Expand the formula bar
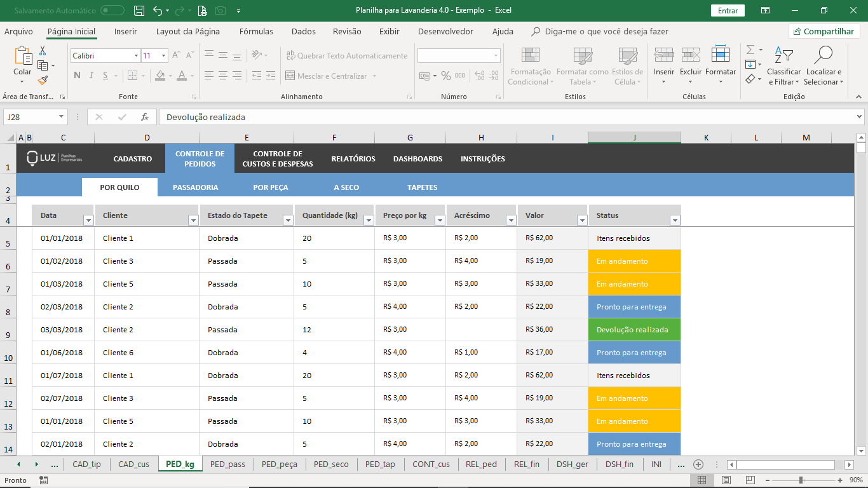The width and height of the screenshot is (868, 488). pyautogui.click(x=860, y=117)
